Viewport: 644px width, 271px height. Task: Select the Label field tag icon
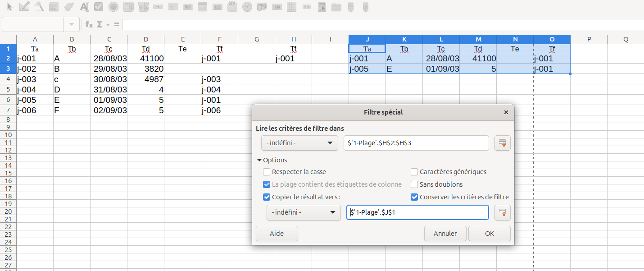pos(69,7)
